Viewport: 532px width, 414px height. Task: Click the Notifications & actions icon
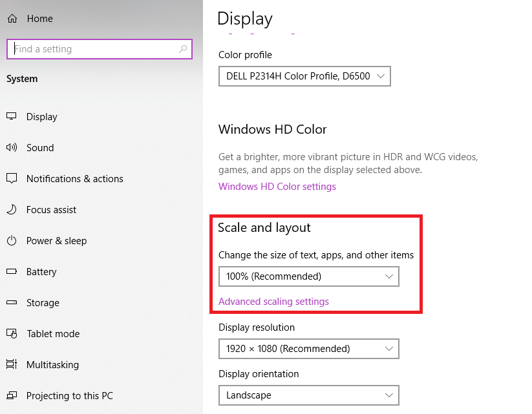pyautogui.click(x=12, y=178)
